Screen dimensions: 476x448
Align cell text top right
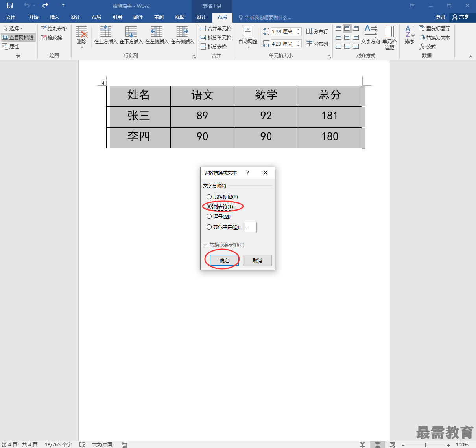[x=356, y=28]
